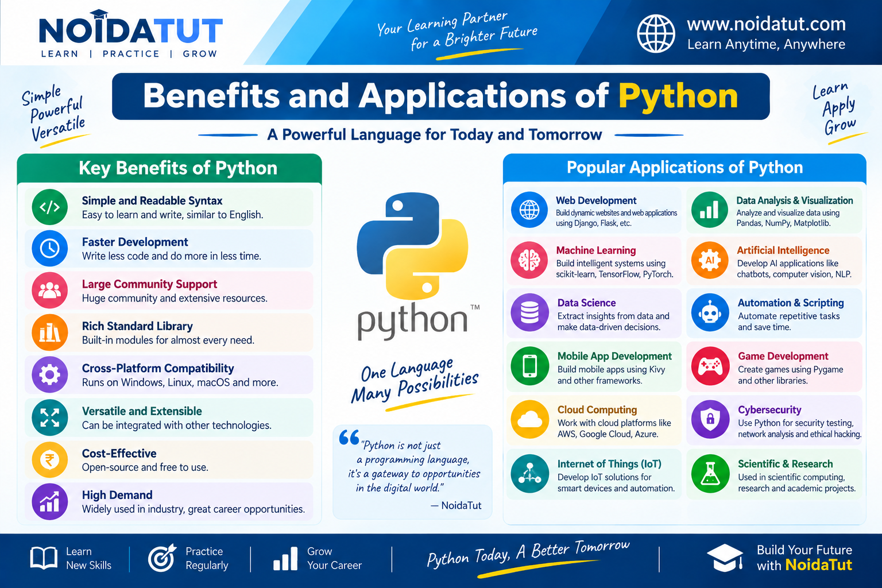Screen dimensions: 882x588
Task: Open the www.noidatut.com website link
Action: click(766, 24)
